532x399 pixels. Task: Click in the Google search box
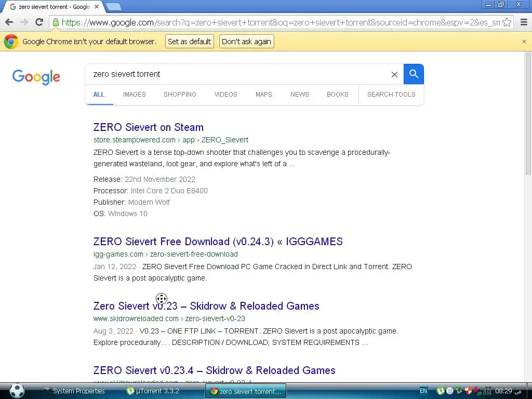[x=237, y=74]
